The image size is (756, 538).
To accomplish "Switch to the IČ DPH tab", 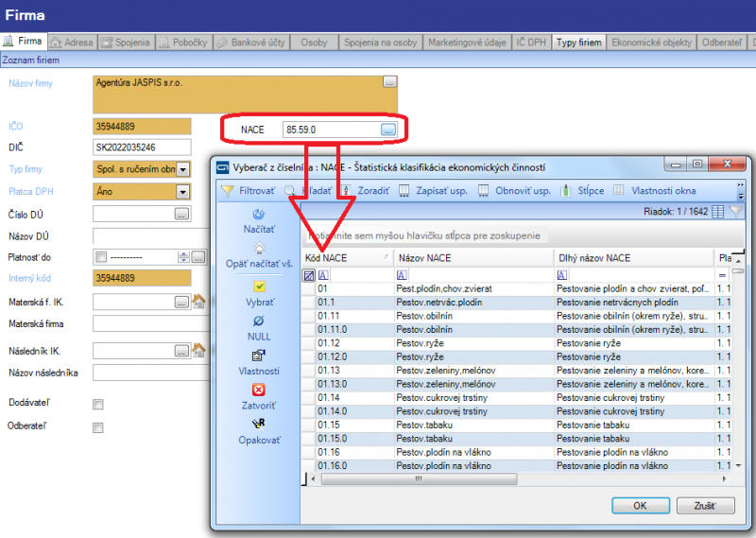I will [531, 43].
